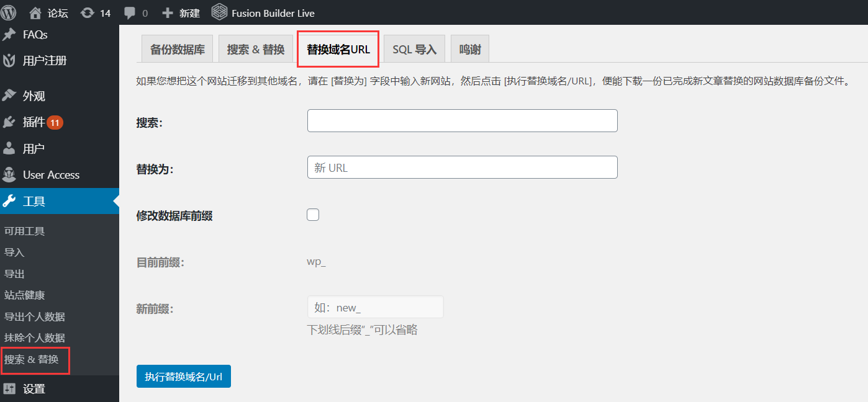The image size is (868, 402).
Task: Switch to the 备份数据库 tab
Action: 178,50
